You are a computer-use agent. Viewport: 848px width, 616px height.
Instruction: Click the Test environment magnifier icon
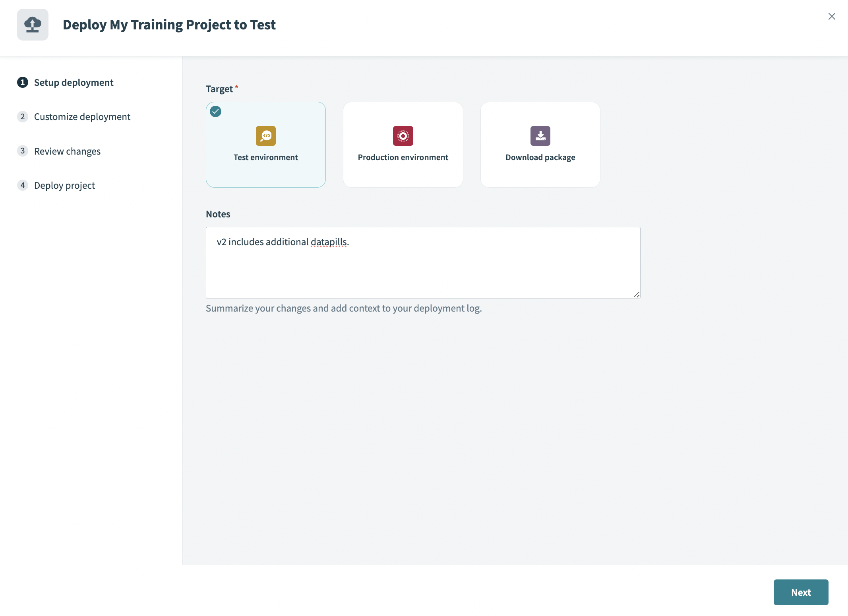(x=265, y=136)
